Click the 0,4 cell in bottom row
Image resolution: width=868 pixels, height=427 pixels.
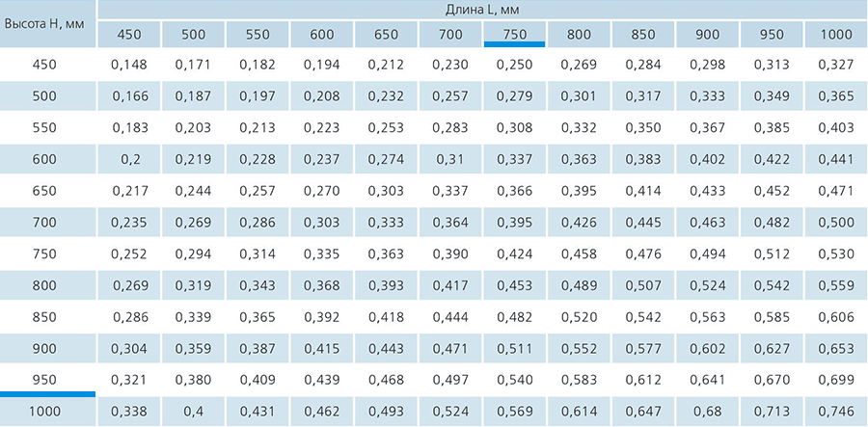pos(193,412)
